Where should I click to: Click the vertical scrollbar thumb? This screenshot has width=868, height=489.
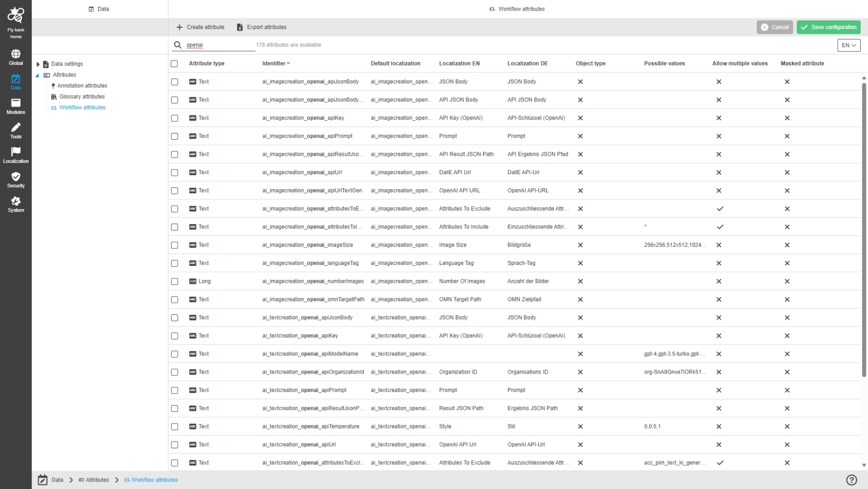click(864, 229)
